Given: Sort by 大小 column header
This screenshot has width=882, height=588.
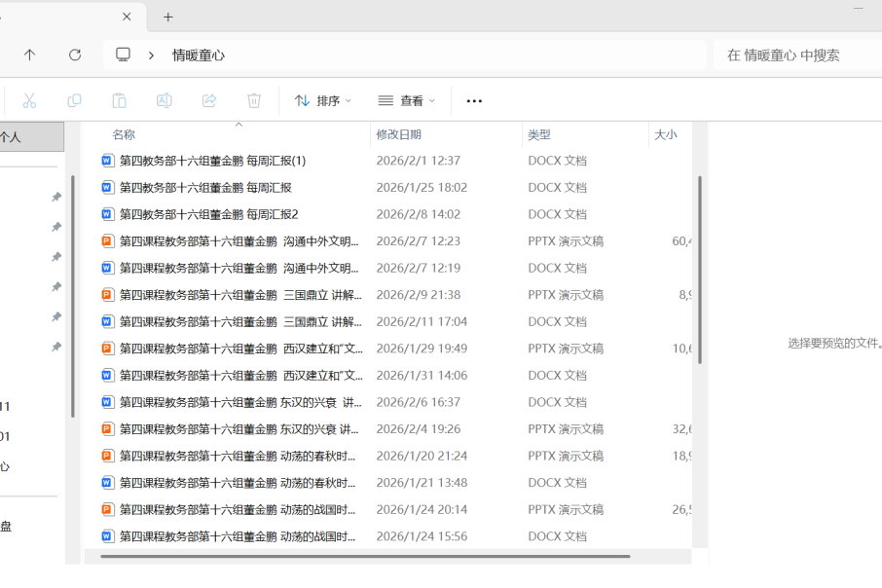Looking at the screenshot, I should pyautogui.click(x=666, y=134).
